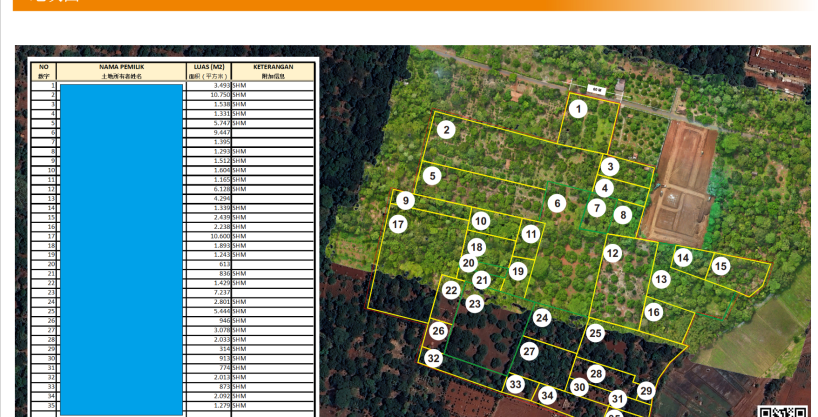Select map parcel marker 20

pos(468,263)
